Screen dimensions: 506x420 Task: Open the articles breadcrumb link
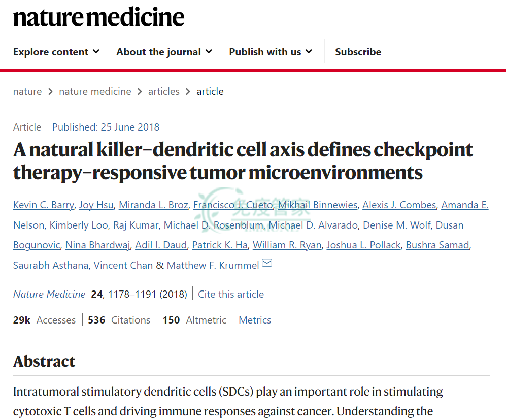click(x=163, y=92)
